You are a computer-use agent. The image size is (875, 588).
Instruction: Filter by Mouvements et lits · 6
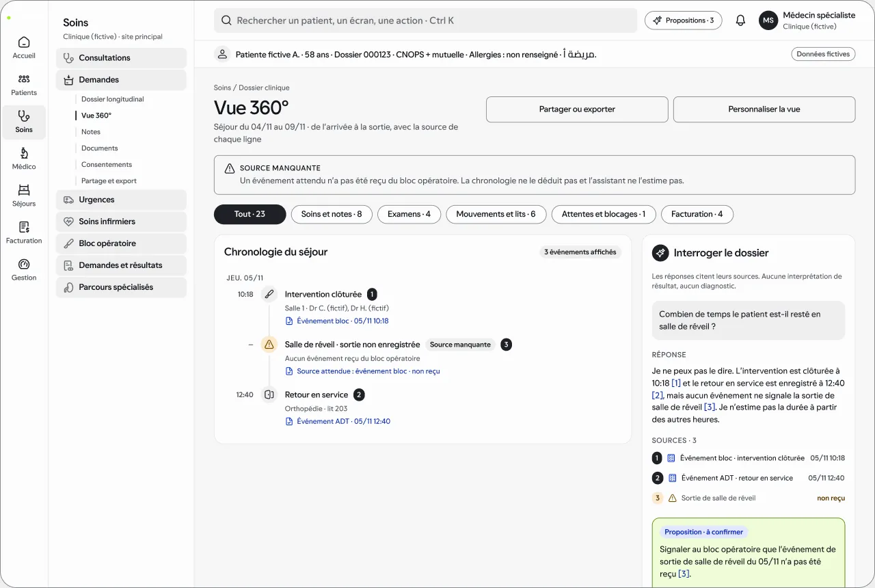496,215
